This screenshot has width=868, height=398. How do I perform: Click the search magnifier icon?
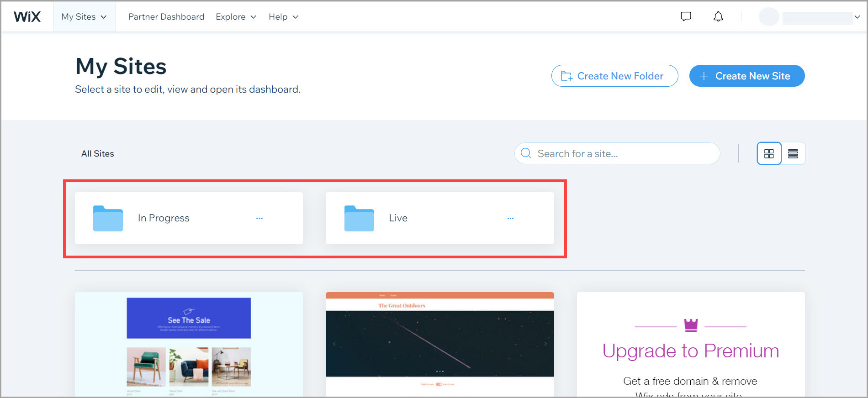pos(526,153)
